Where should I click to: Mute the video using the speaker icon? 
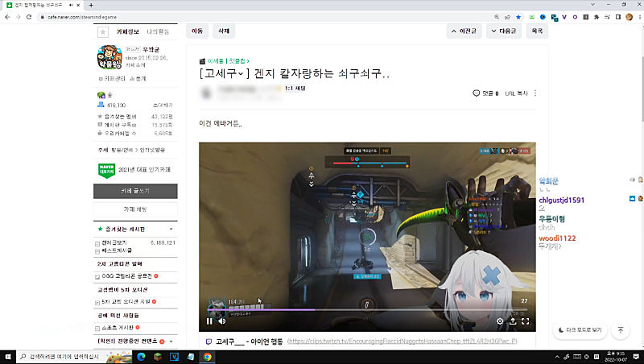(222, 321)
